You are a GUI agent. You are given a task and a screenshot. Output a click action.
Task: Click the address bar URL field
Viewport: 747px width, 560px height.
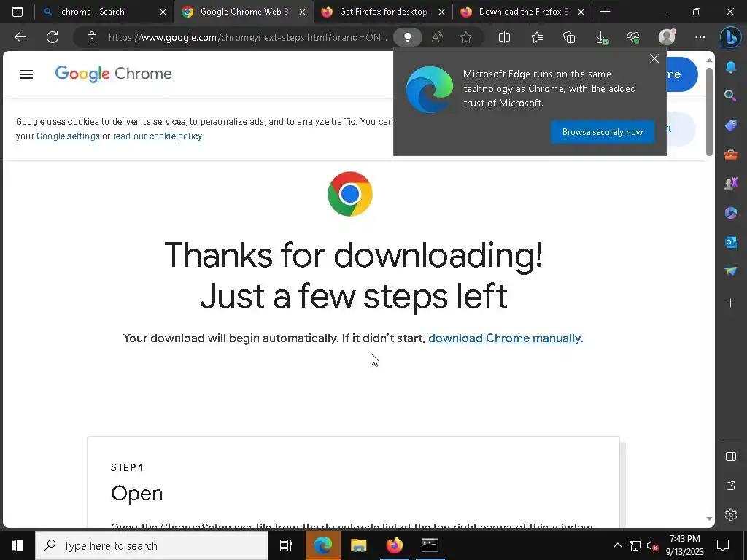pos(247,37)
